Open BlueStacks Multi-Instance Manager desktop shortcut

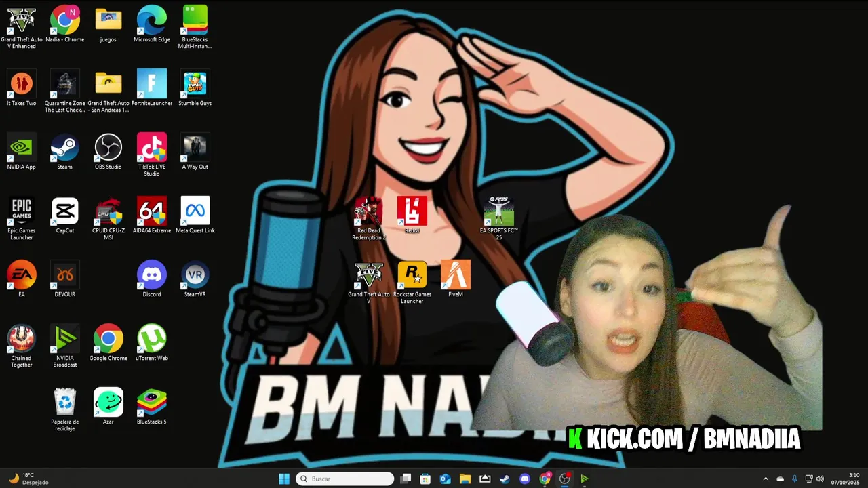195,27
